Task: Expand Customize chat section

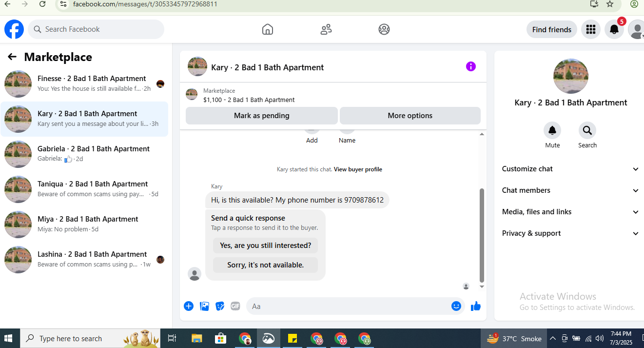Action: coord(570,169)
